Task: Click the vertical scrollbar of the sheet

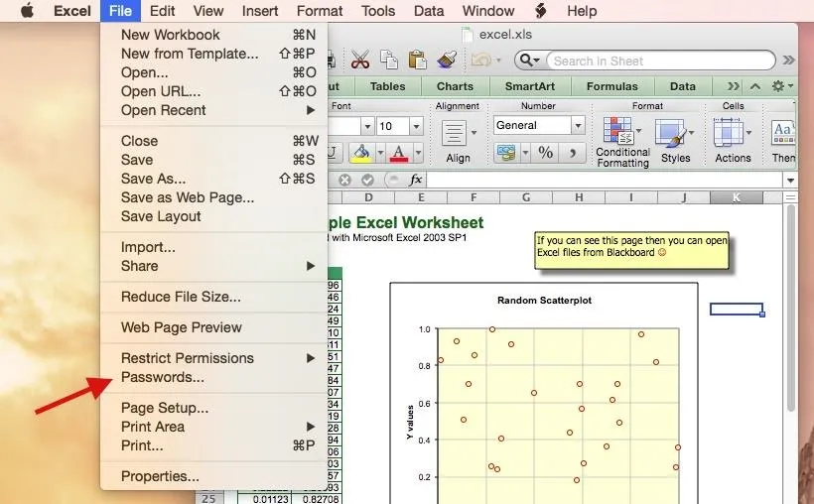Action: click(x=790, y=309)
